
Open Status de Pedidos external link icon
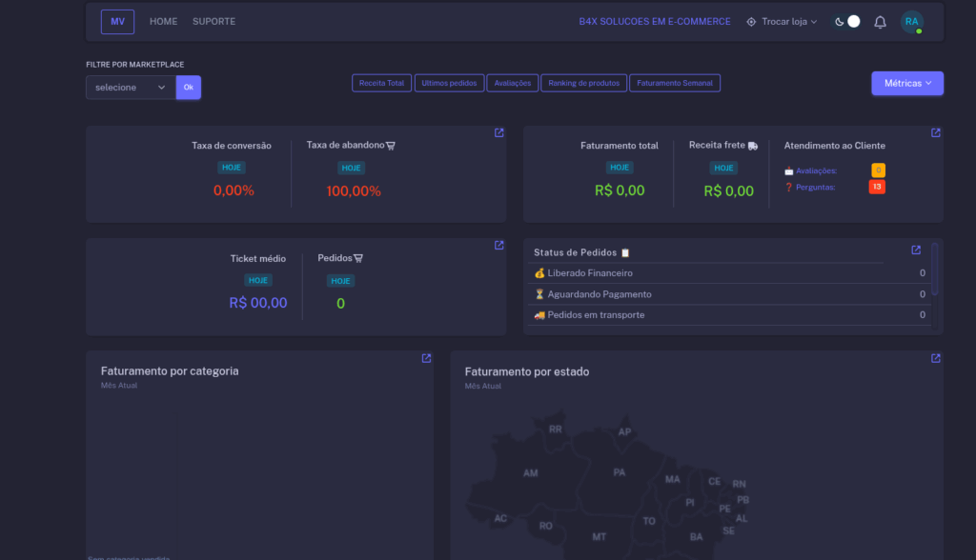[916, 250]
